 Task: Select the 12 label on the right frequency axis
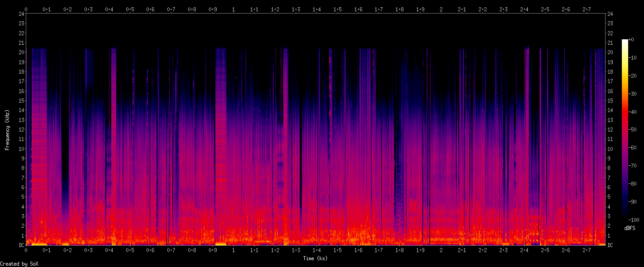point(610,130)
